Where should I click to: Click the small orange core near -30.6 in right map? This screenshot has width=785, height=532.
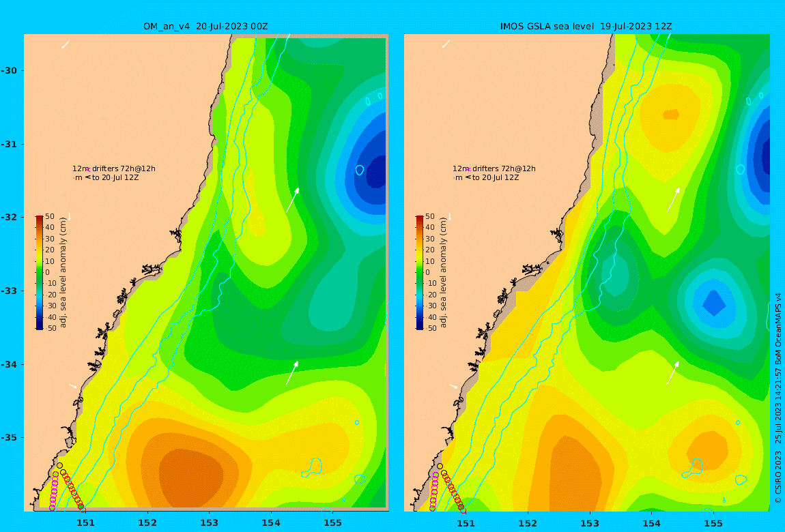tap(671, 115)
